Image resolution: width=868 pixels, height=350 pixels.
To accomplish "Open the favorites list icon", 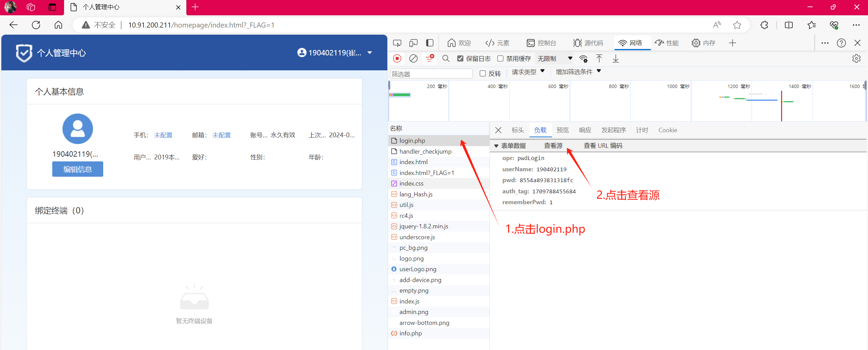I will click(x=812, y=25).
